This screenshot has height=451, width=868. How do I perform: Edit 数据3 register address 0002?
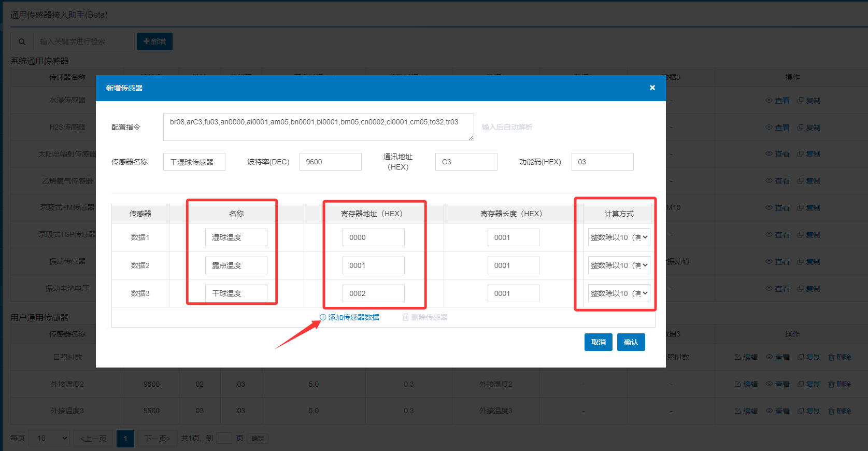374,293
